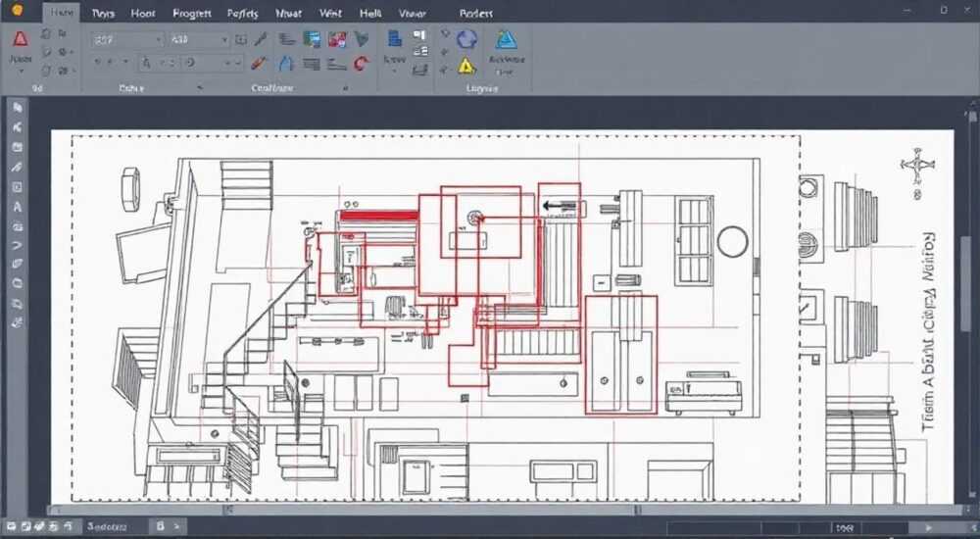Click the orange application logo button
The height and width of the screenshot is (539, 980).
pos(18,10)
